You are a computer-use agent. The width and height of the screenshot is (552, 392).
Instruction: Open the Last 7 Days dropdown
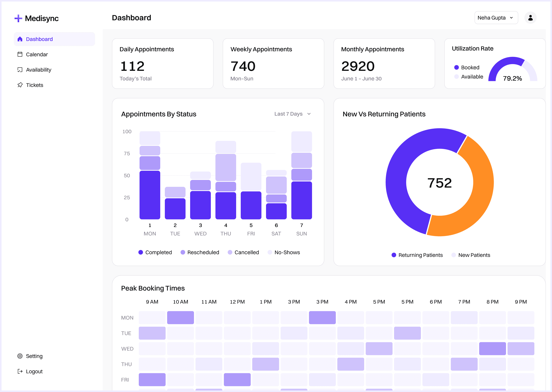click(x=292, y=114)
